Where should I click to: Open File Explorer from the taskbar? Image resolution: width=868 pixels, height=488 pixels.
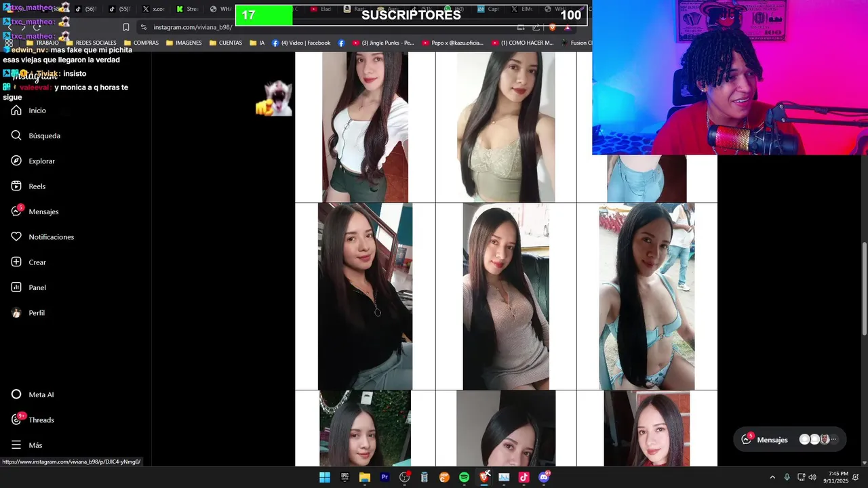pos(364,477)
